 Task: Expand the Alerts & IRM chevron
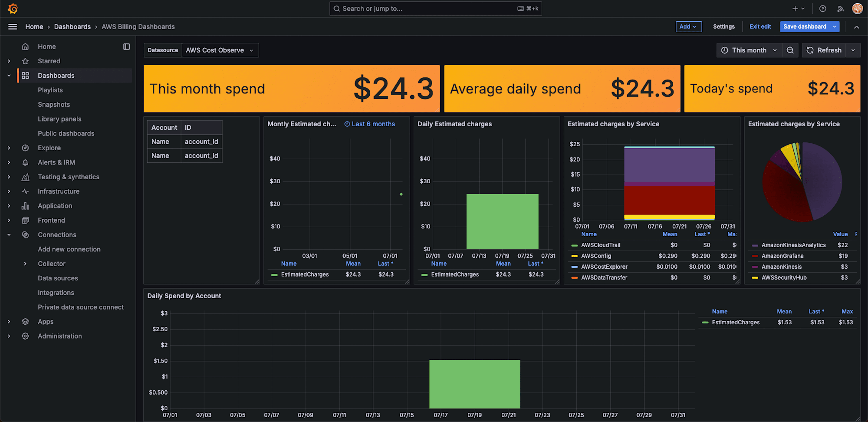pyautogui.click(x=9, y=162)
